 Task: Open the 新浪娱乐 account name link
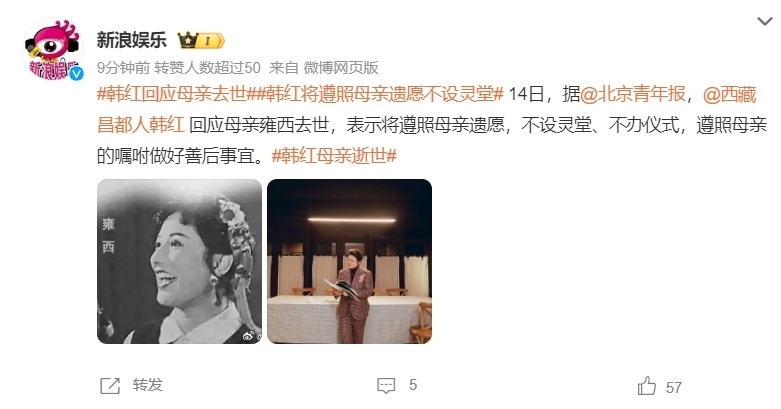pyautogui.click(x=131, y=40)
